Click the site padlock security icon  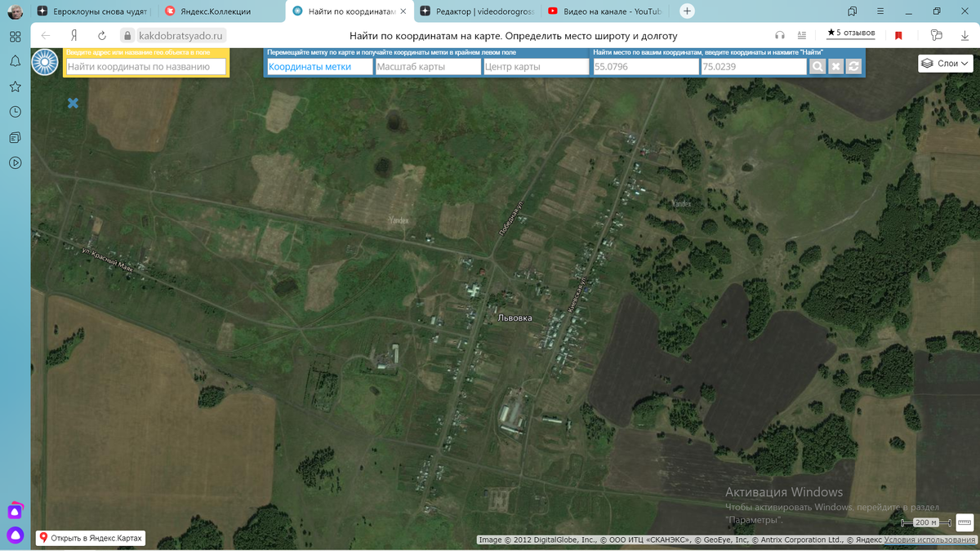pos(127,36)
